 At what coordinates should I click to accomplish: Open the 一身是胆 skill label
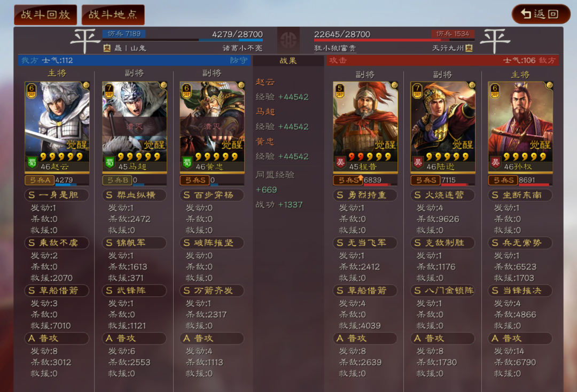click(x=57, y=195)
